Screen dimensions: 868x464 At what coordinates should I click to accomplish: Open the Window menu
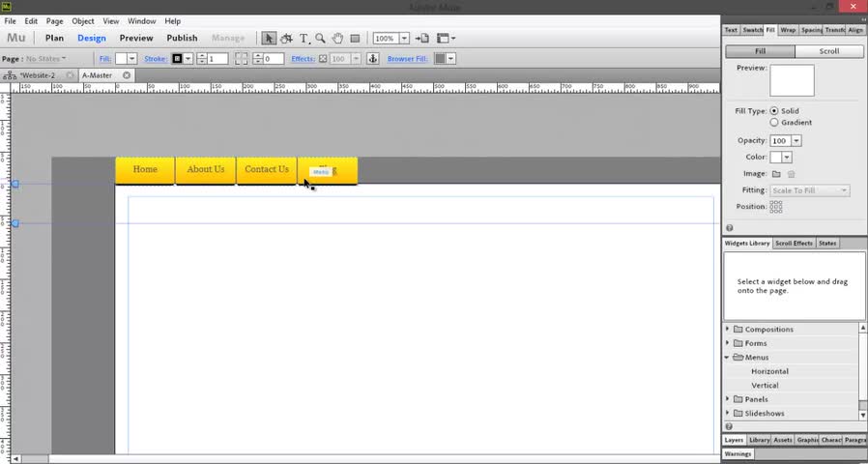[x=142, y=21]
